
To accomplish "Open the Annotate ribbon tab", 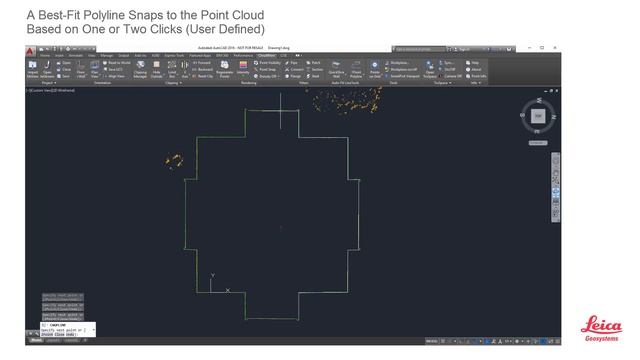I will [x=76, y=56].
